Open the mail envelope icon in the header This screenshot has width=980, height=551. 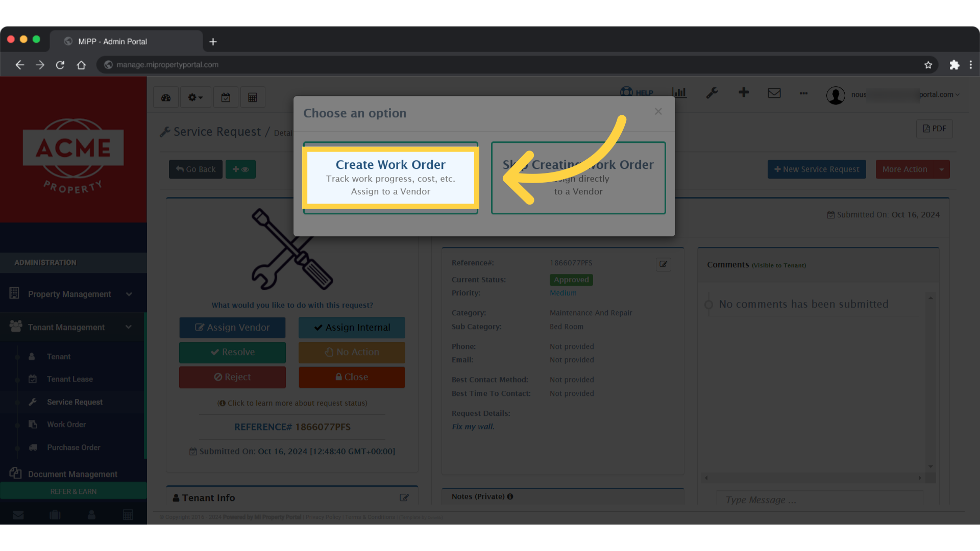[774, 93]
